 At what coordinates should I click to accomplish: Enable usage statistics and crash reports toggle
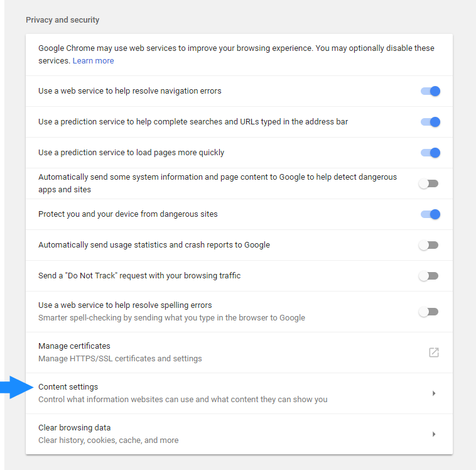tap(428, 245)
